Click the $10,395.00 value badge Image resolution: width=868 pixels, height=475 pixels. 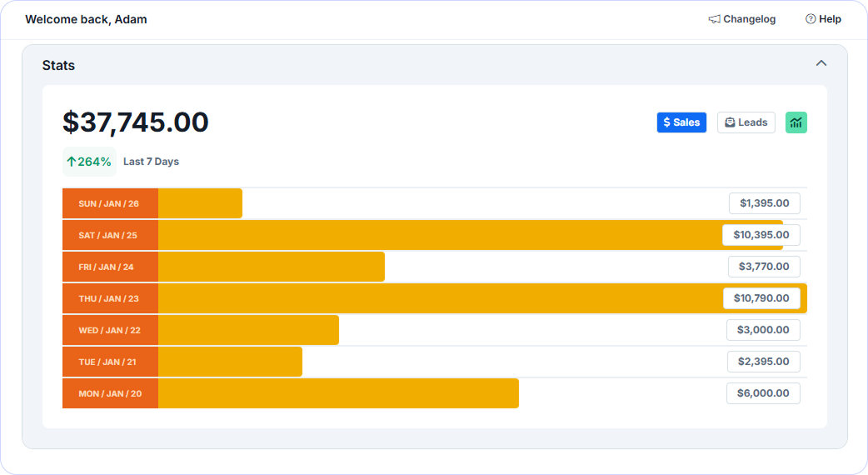pos(761,235)
